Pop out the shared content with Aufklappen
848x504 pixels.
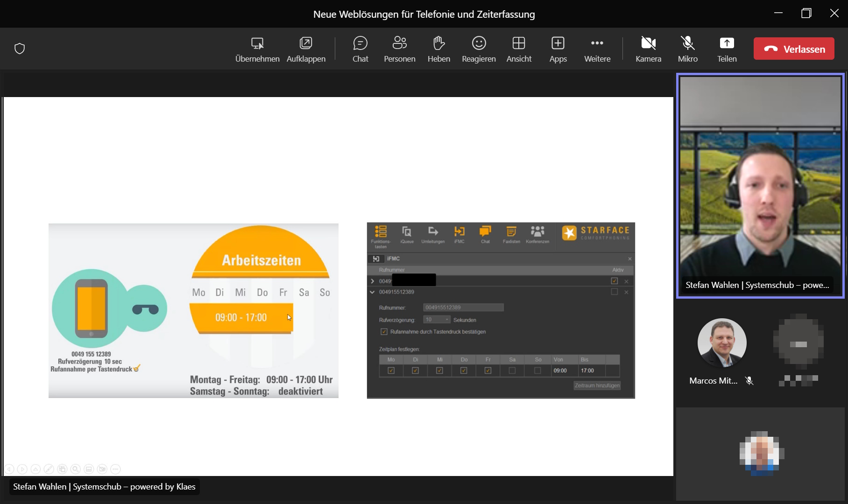[306, 49]
